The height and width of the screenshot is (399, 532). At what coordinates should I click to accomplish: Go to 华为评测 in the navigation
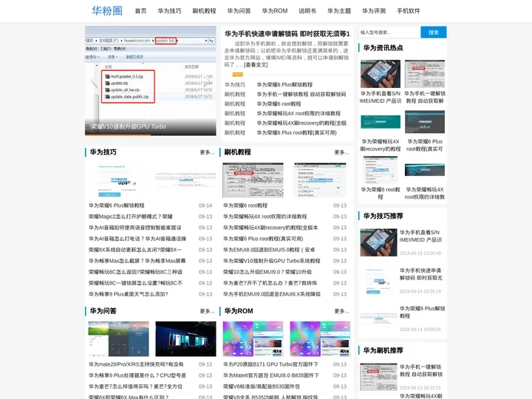(x=374, y=11)
